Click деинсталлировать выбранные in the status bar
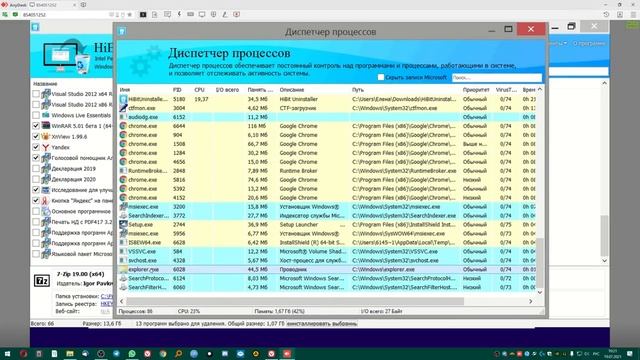The width and height of the screenshot is (640, 360). (322, 324)
